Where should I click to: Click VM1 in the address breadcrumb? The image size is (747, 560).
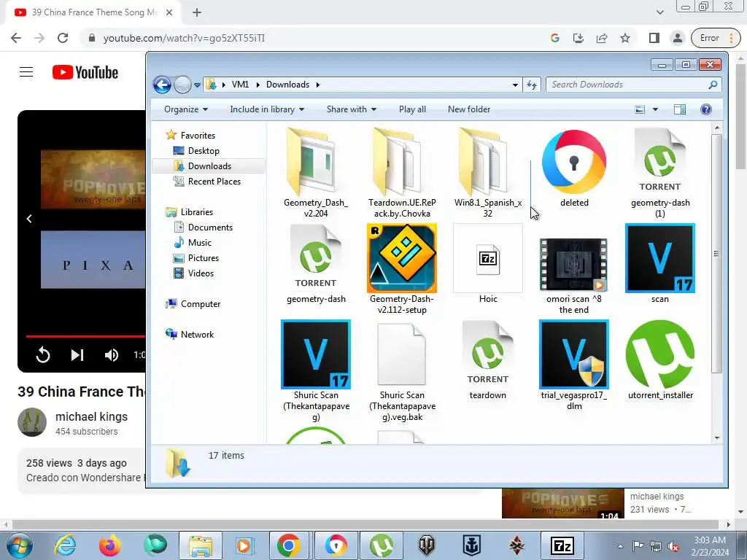point(240,85)
